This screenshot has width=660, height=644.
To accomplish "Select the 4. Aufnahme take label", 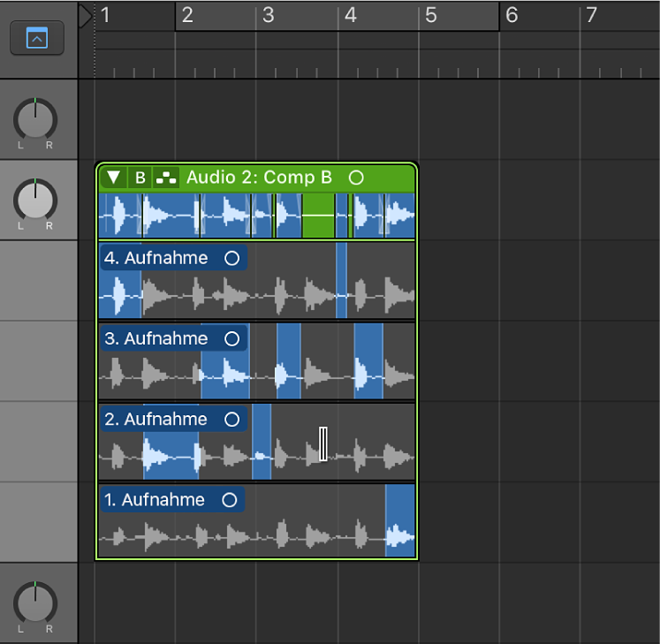I will 156,258.
